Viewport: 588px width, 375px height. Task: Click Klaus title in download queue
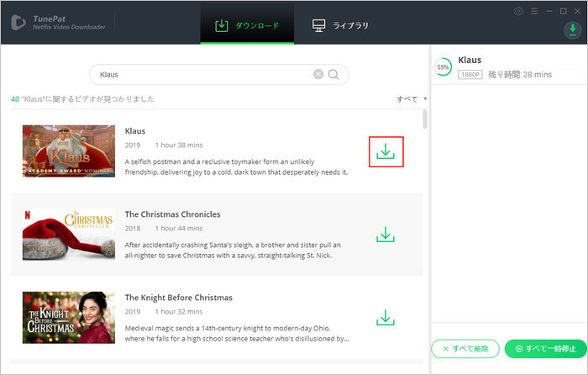coord(470,60)
